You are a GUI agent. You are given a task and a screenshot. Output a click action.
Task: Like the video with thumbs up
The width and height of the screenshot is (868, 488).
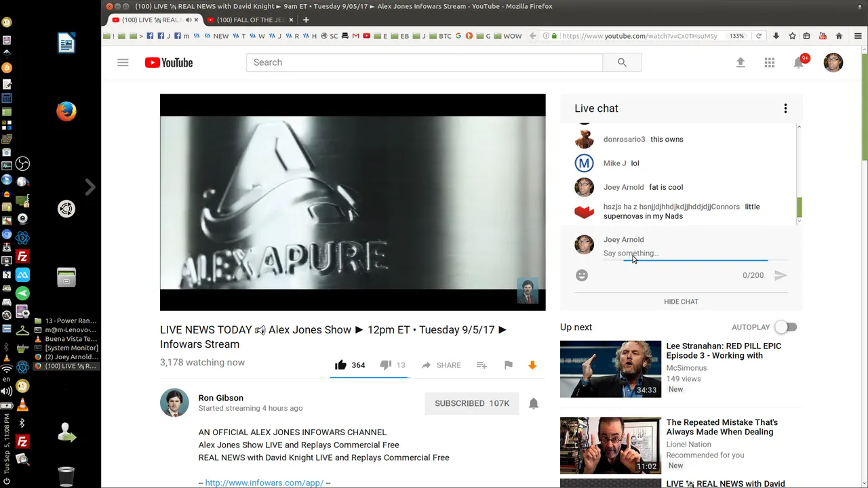(340, 365)
